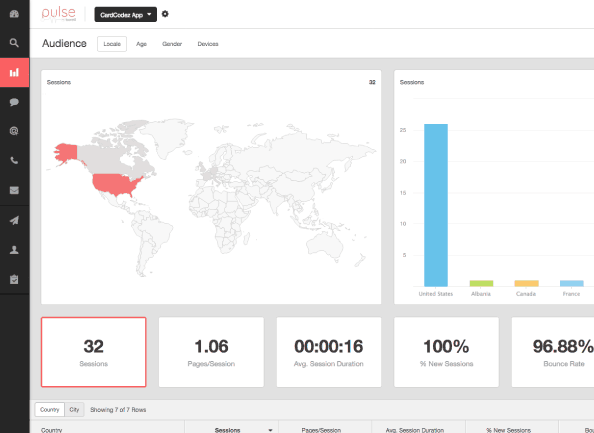Screen dimensions: 594x433
Task: Click the 'Albania' chart axis label
Action: pos(481,294)
